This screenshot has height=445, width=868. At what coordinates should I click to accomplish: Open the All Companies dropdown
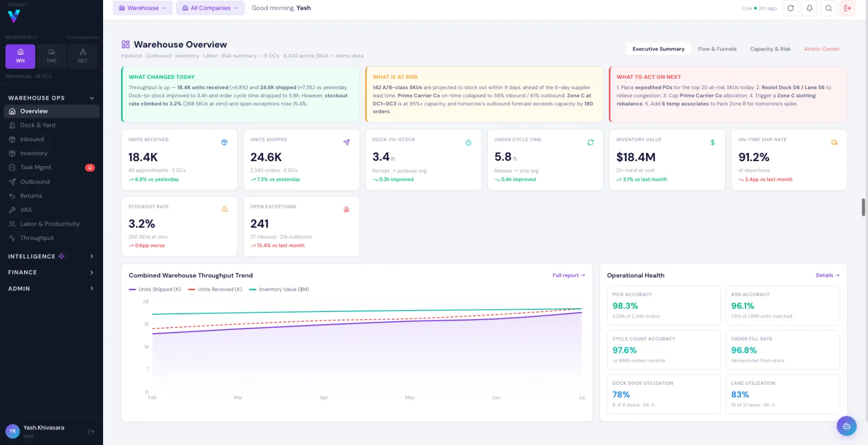tap(210, 8)
